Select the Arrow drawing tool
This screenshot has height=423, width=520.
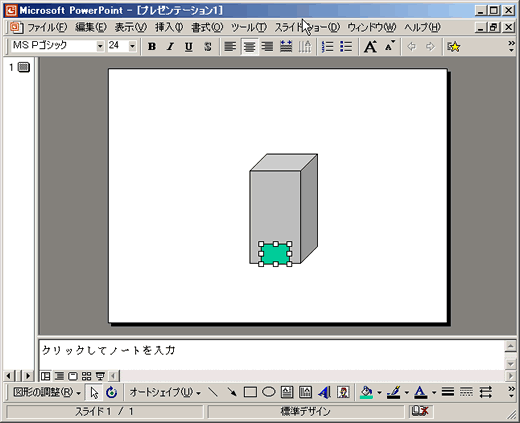[x=231, y=392]
